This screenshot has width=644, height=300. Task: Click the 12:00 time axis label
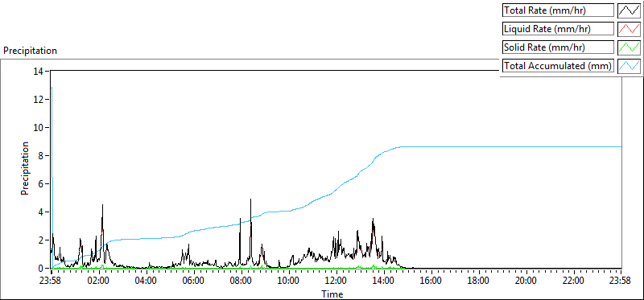click(x=336, y=282)
